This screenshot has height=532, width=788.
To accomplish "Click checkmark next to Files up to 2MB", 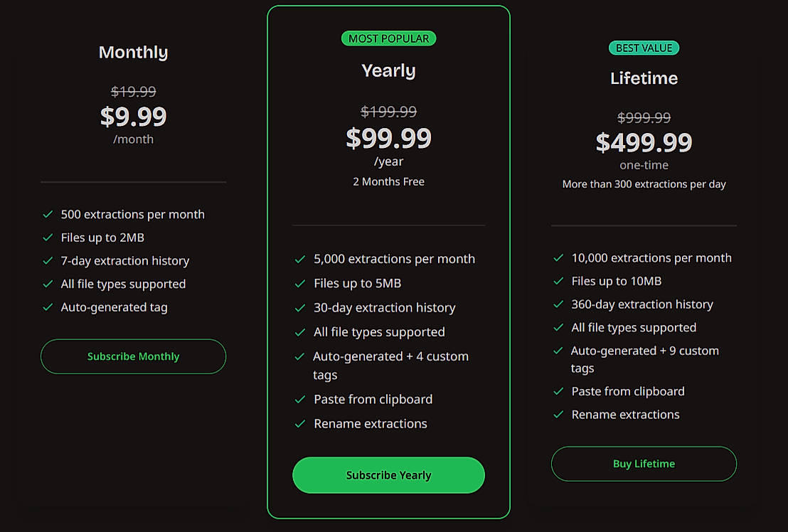I will click(x=48, y=238).
